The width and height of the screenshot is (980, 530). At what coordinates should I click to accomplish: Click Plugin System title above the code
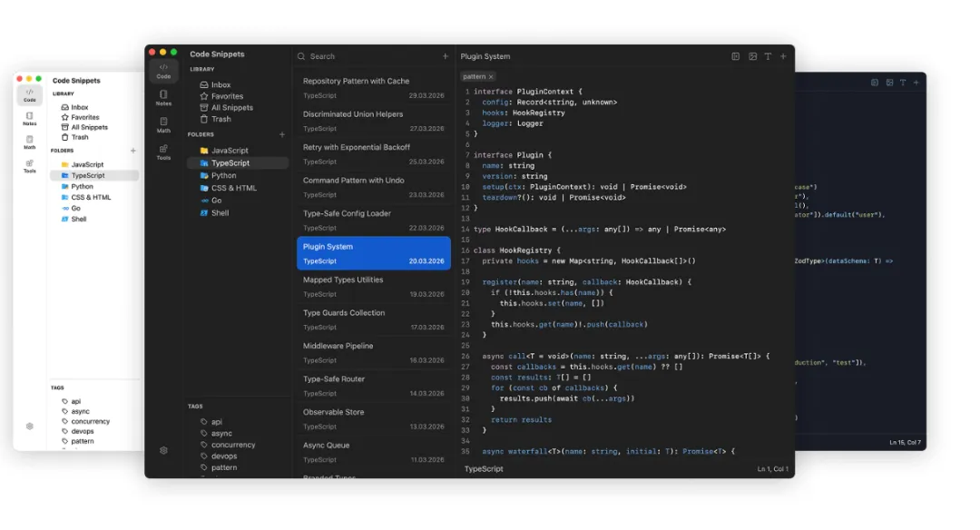coord(485,56)
